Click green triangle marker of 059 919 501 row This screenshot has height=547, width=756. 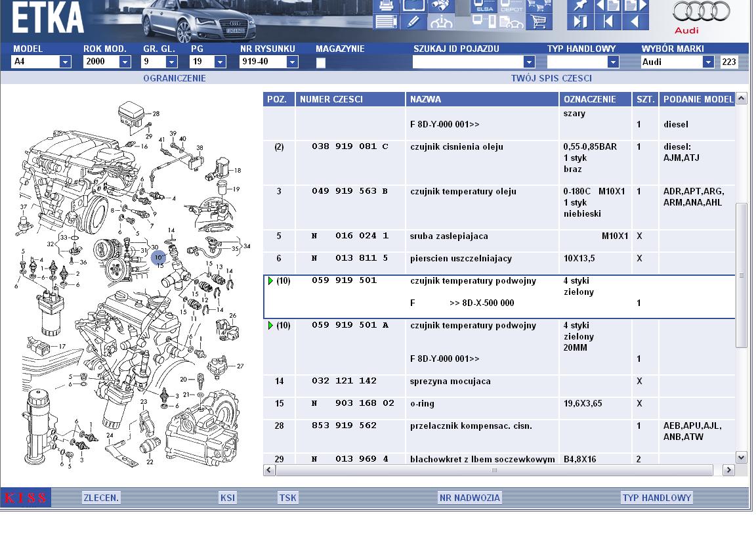(270, 281)
